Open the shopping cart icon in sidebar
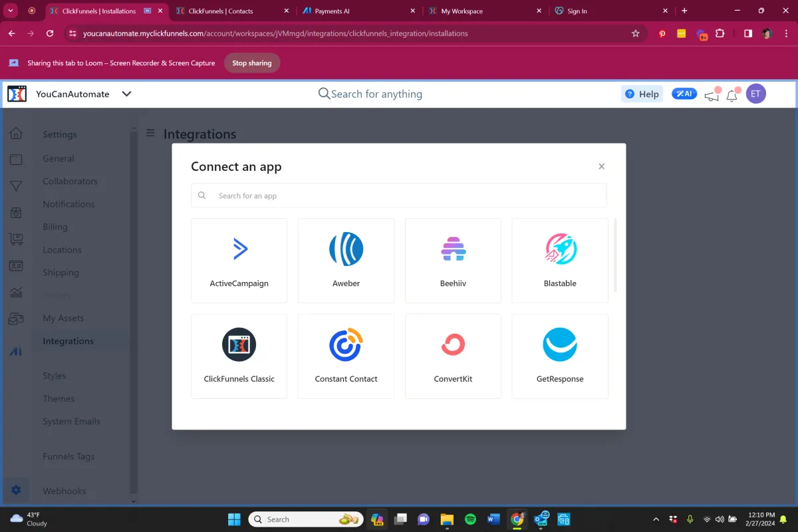798x532 pixels. [16, 239]
